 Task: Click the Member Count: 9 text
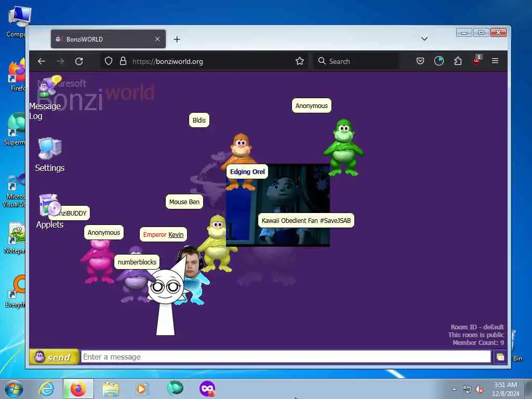[x=478, y=343]
